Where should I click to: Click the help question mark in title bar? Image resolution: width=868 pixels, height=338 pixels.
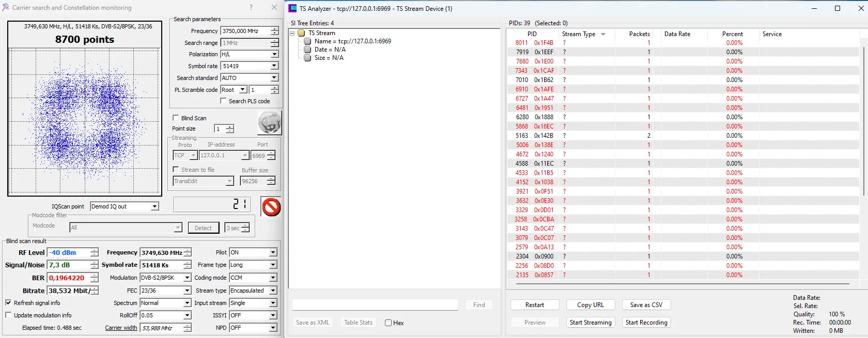[x=251, y=7]
